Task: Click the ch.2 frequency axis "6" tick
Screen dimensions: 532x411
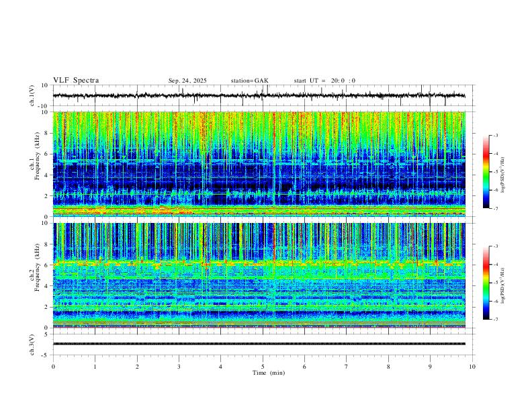Action: 47,265
